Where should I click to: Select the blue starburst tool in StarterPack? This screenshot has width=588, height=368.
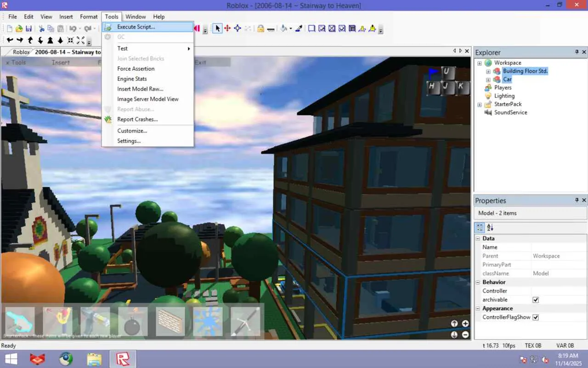208,322
